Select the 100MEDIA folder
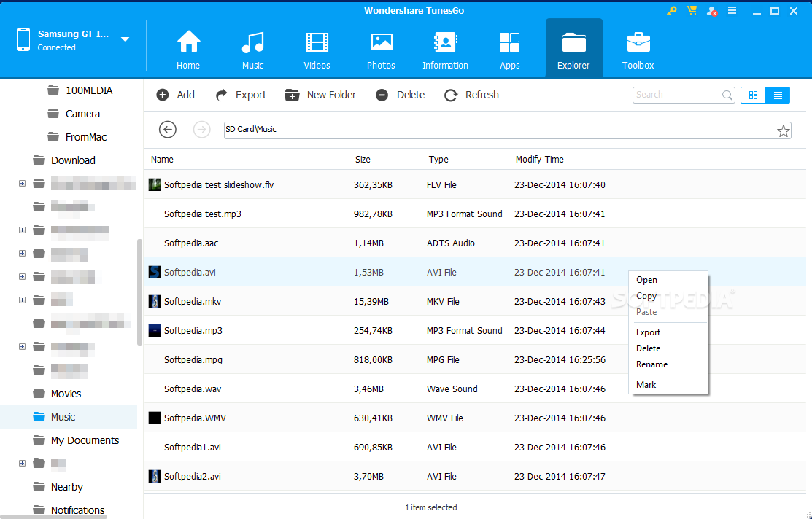This screenshot has height=519, width=812. 80,90
